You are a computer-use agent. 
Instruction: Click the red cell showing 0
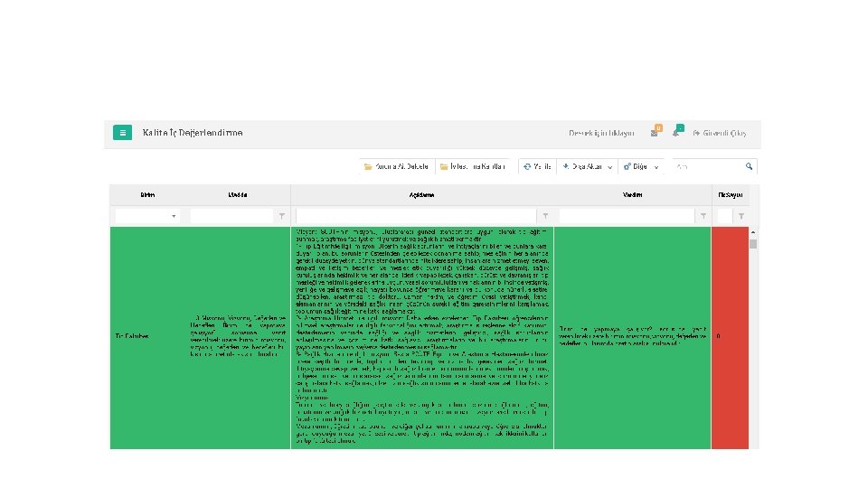point(730,337)
